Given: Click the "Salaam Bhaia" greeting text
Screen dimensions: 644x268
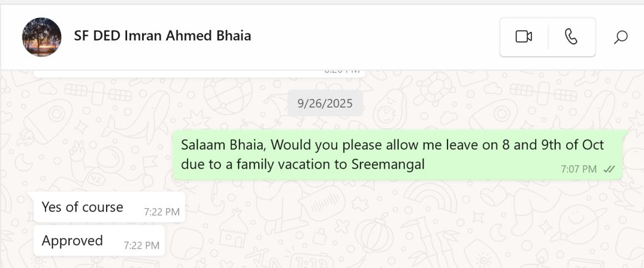Looking at the screenshot, I should coord(222,145).
